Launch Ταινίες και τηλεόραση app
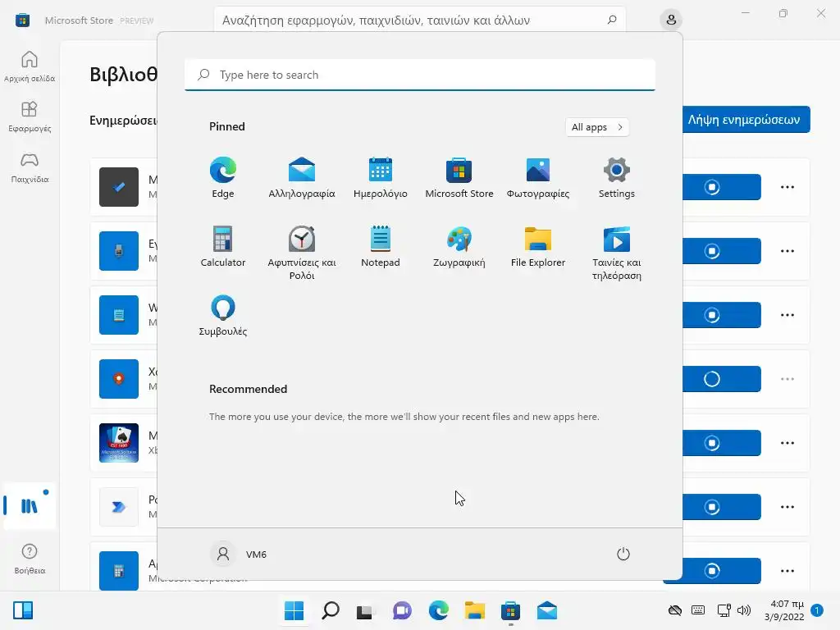 click(617, 253)
